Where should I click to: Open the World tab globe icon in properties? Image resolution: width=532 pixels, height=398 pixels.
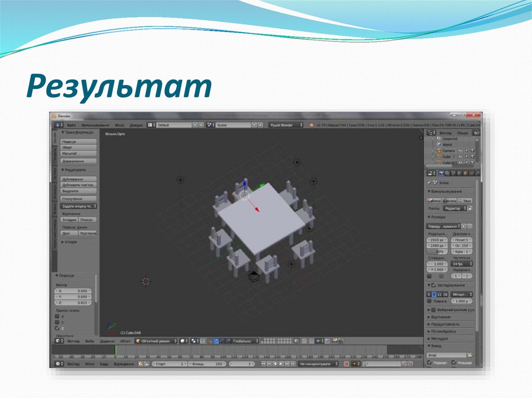pyautogui.click(x=459, y=173)
